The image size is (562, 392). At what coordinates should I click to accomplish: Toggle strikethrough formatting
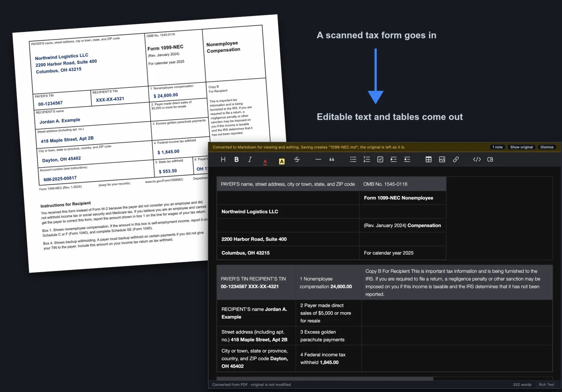click(297, 159)
